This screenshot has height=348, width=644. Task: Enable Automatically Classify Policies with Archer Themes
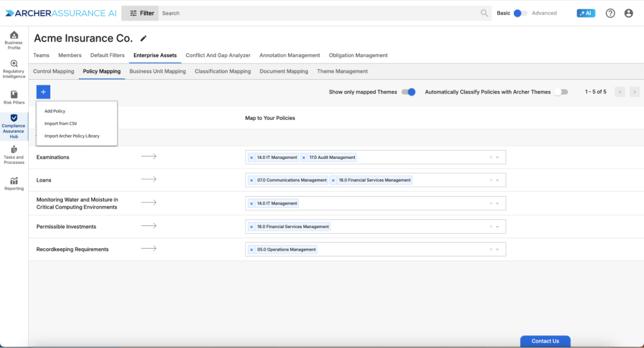[x=561, y=92]
